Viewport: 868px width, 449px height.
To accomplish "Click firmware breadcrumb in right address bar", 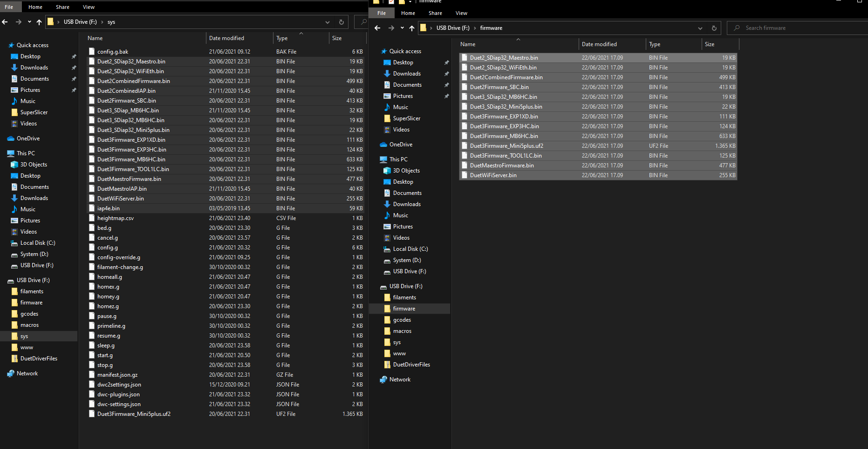I will point(491,28).
